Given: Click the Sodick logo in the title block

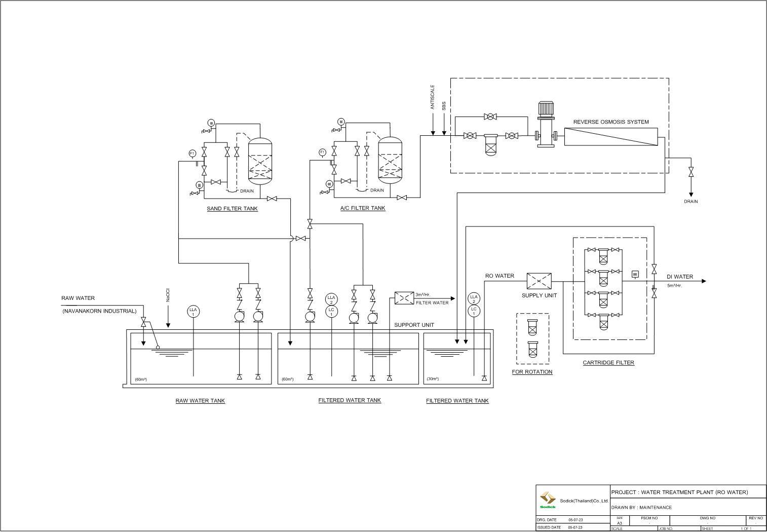Looking at the screenshot, I should (x=548, y=500).
